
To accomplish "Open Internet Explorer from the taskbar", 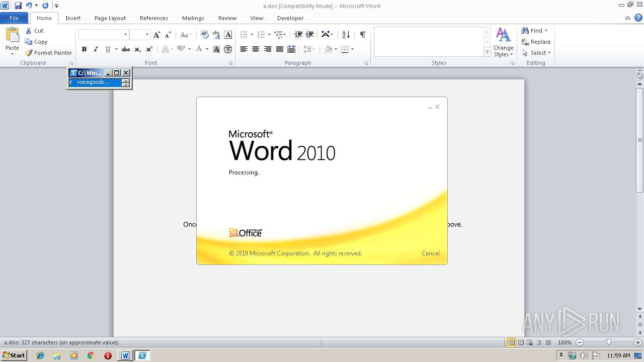I will [40, 355].
